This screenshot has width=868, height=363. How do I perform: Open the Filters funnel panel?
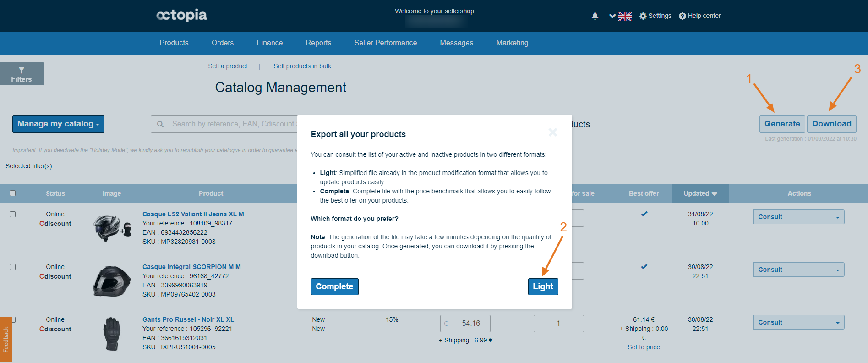(22, 74)
